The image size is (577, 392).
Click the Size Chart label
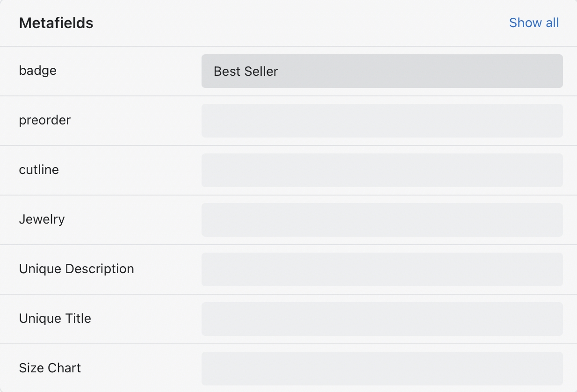(x=50, y=368)
